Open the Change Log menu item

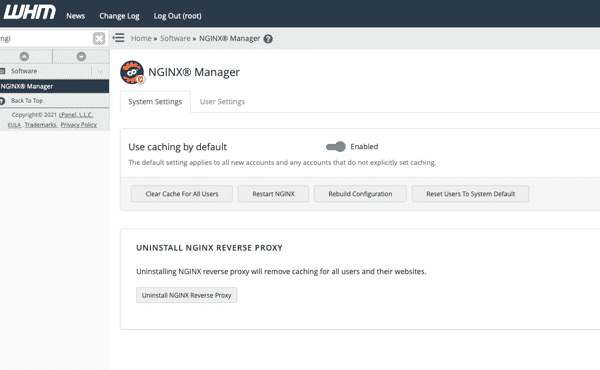point(119,16)
